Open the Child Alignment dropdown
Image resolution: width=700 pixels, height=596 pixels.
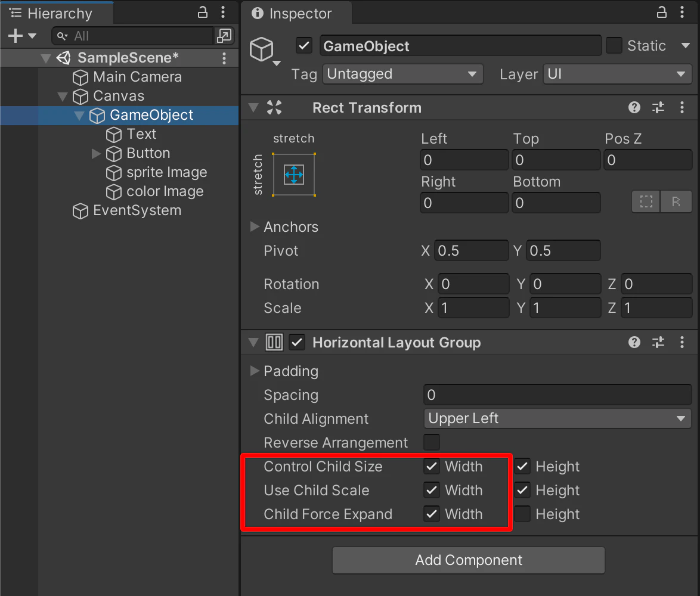pyautogui.click(x=557, y=418)
